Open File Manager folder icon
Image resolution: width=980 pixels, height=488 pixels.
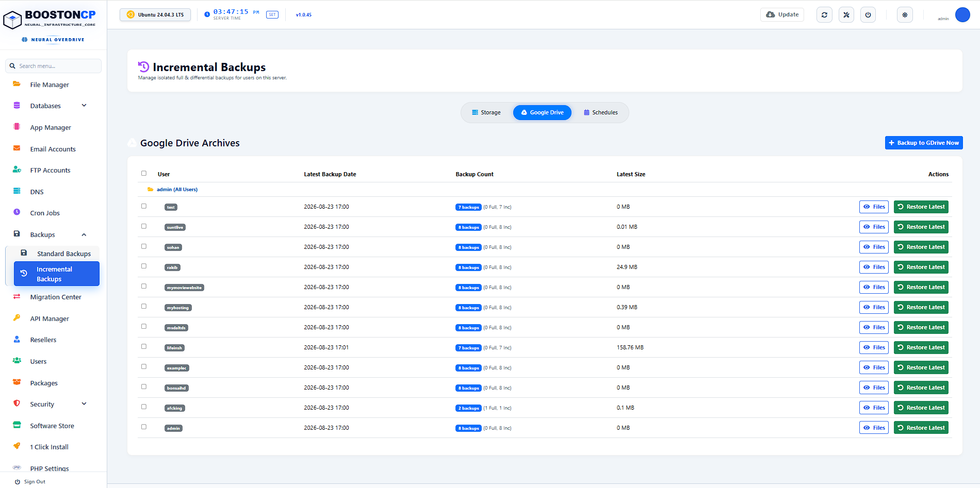pos(17,84)
